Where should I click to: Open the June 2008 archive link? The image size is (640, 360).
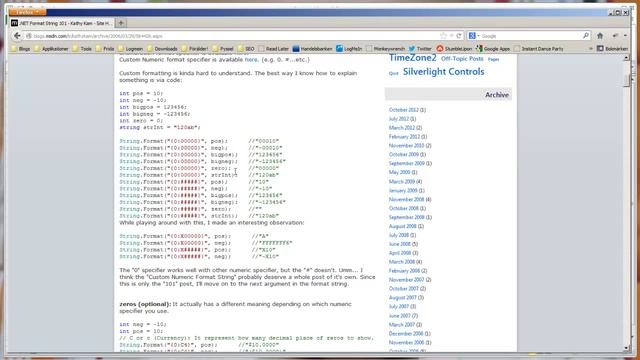400,244
